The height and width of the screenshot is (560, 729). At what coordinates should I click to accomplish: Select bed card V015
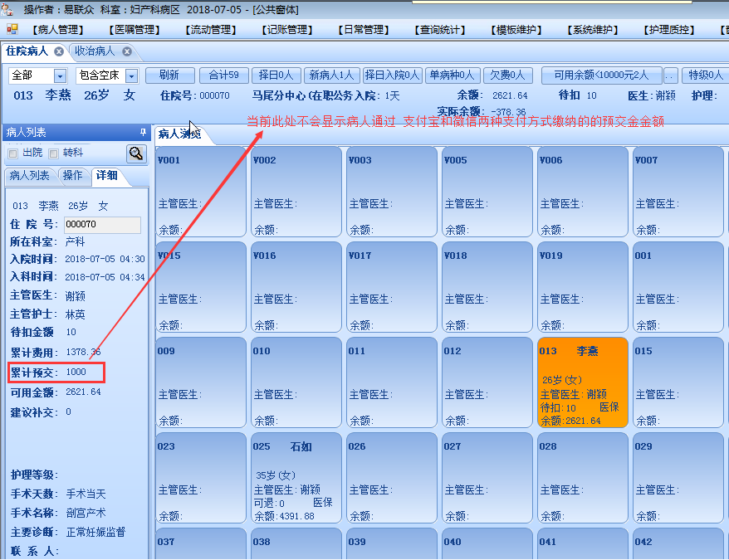coord(201,287)
